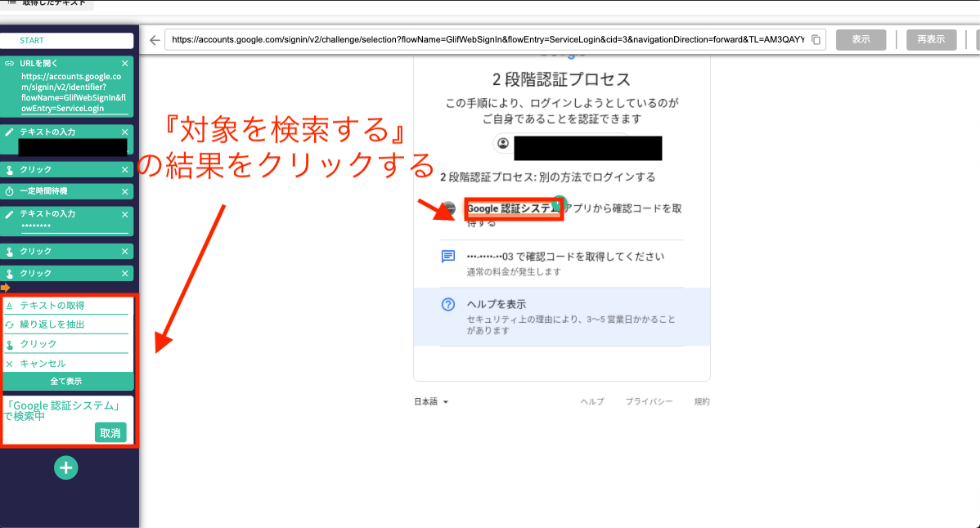Click the 表示 button
Screen dimensions: 980x528
click(x=861, y=39)
